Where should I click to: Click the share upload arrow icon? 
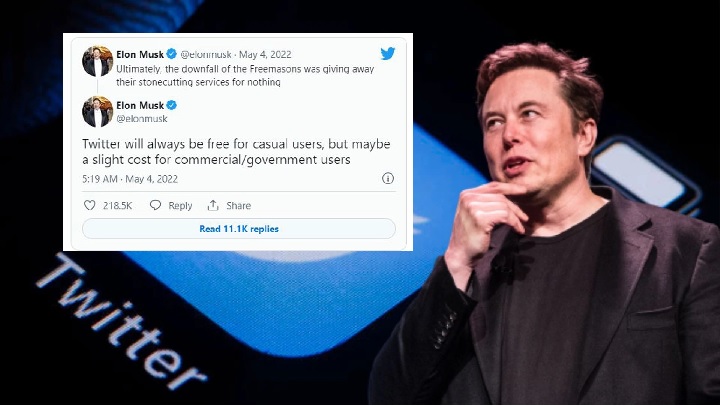tap(213, 205)
